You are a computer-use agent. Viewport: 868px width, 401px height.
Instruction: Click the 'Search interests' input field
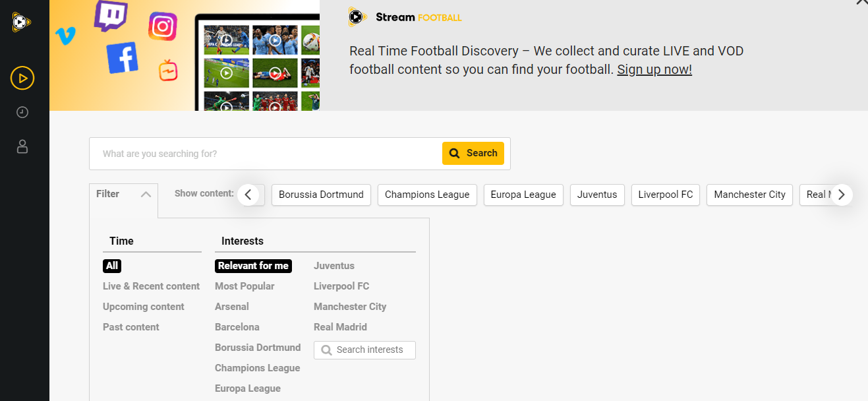click(x=364, y=350)
